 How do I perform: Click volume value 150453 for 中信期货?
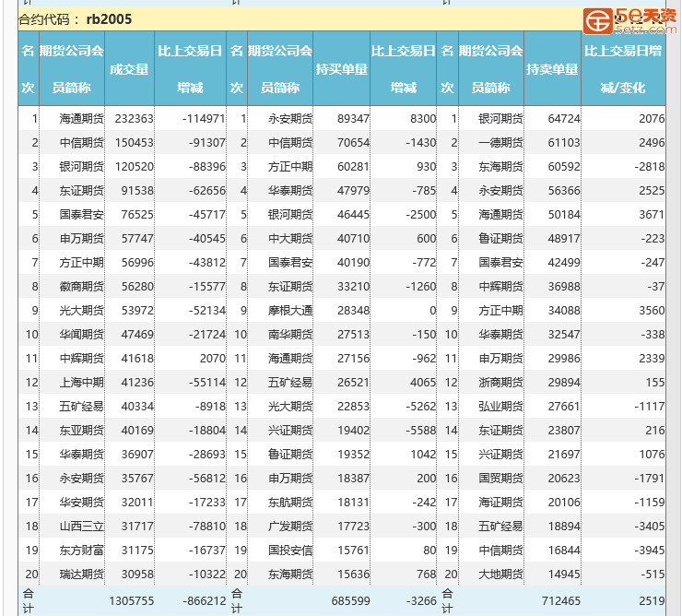click(134, 142)
